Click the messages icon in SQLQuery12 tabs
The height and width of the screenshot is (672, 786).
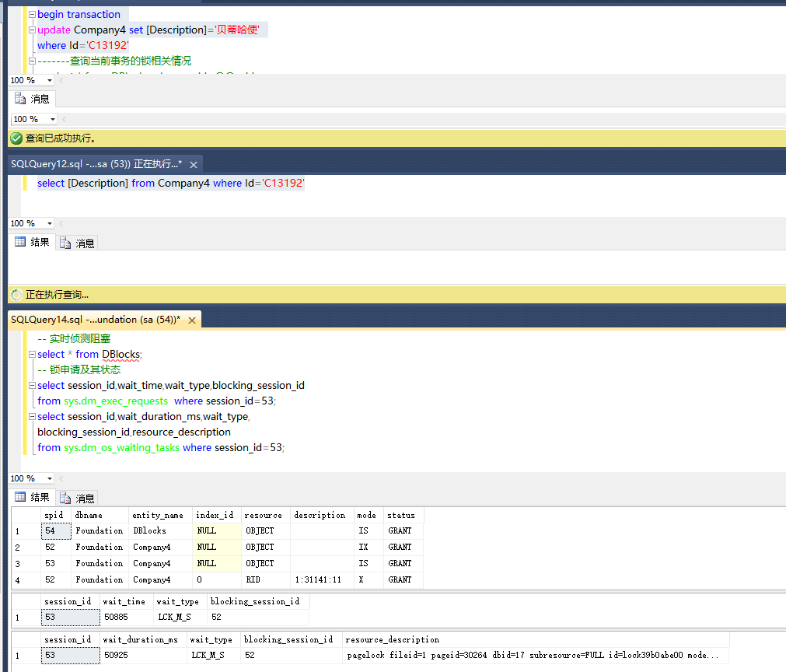65,243
